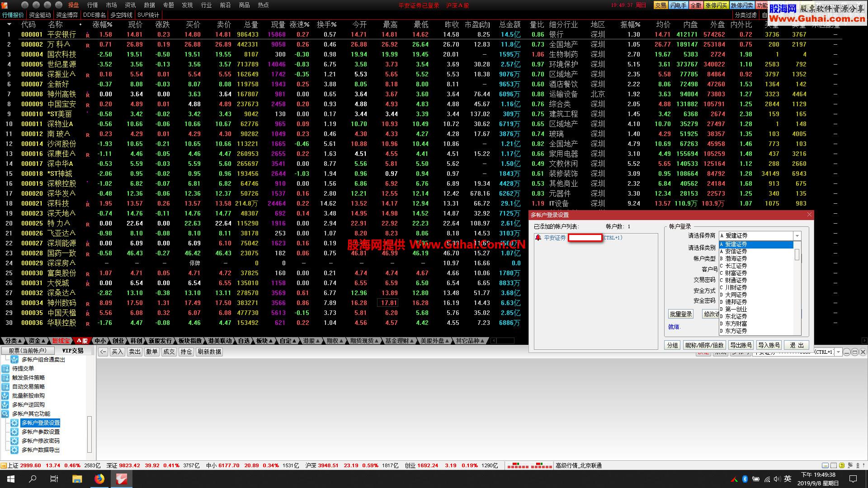Click the 多帐户其它功能 magnifier icon
This screenshot has width=868, height=488.
(5, 414)
